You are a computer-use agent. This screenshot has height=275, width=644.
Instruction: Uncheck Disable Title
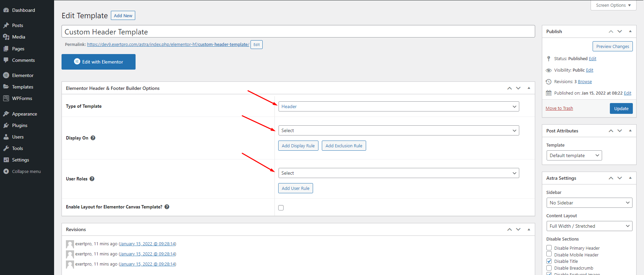(549, 261)
